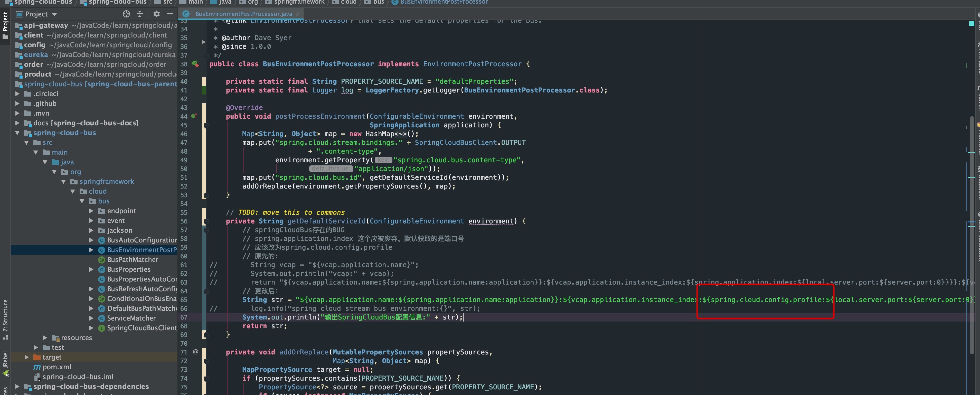Click the spring-cloud-bus.iml file icon
The height and width of the screenshot is (395, 980).
pos(37,377)
